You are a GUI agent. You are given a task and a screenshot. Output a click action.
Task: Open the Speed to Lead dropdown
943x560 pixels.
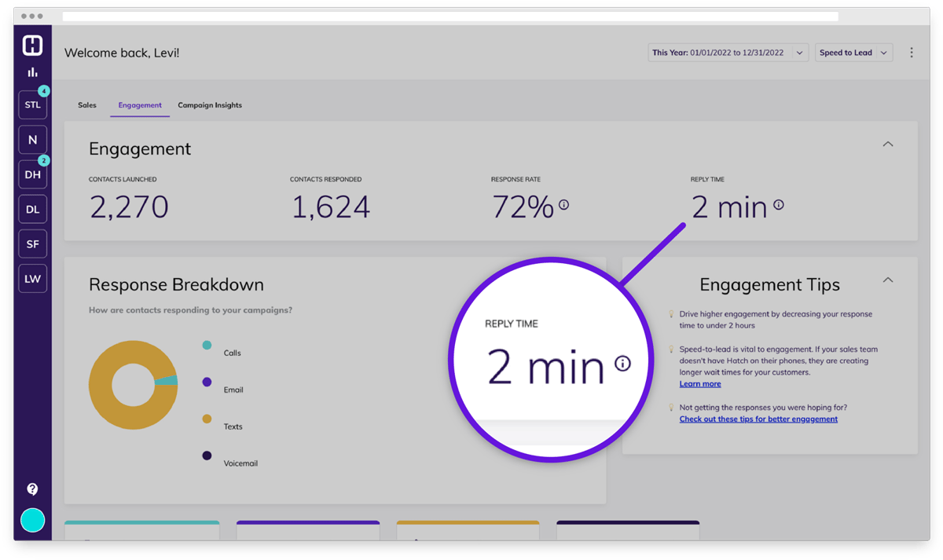(x=853, y=53)
